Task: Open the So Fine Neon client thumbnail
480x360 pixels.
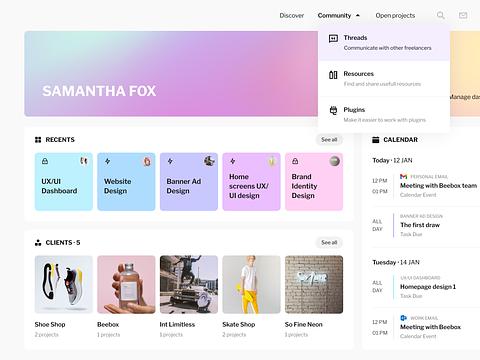Action: [314, 284]
